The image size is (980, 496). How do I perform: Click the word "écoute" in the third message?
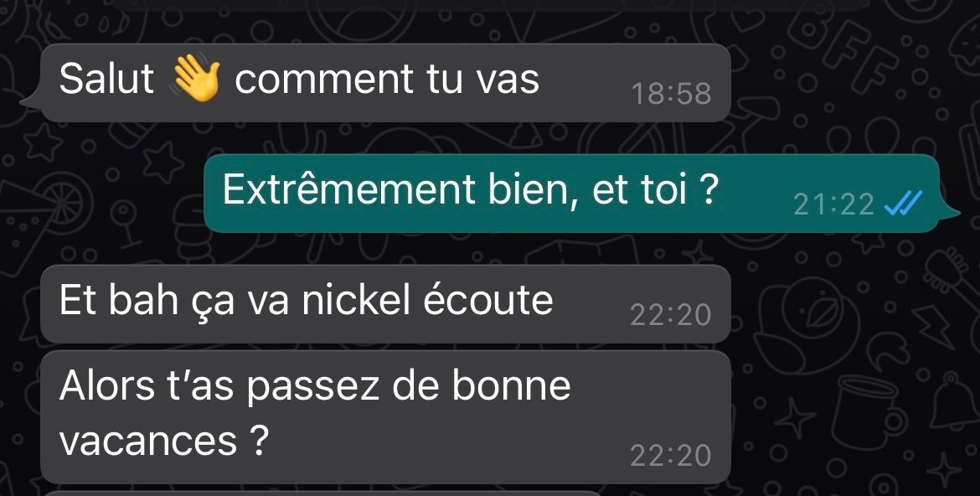488,300
